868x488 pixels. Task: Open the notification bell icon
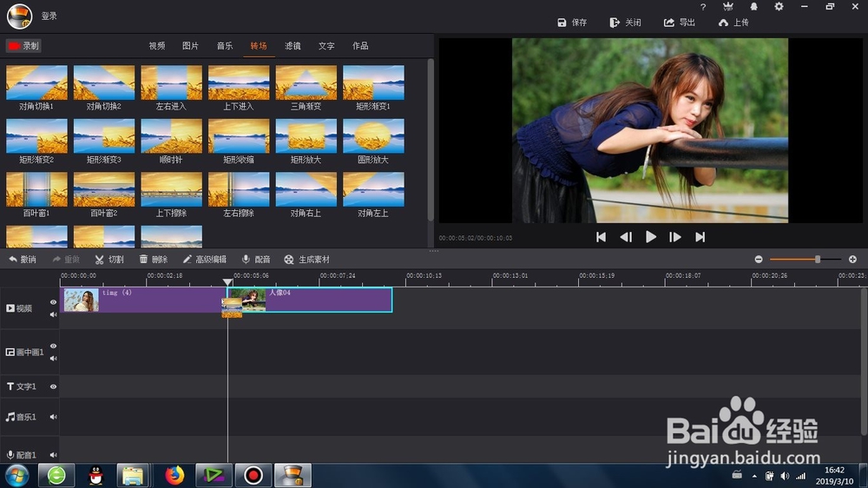tap(753, 7)
